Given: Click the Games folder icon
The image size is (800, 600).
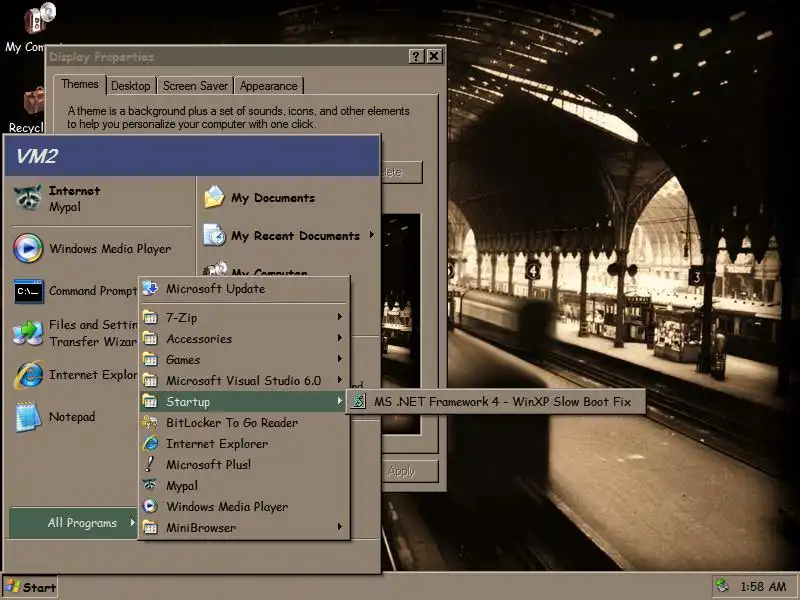Looking at the screenshot, I should pos(150,359).
